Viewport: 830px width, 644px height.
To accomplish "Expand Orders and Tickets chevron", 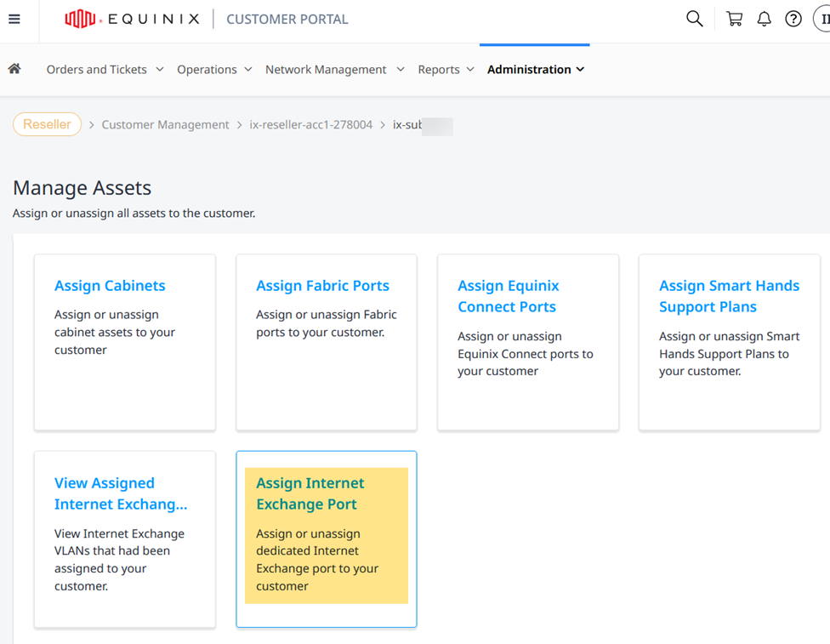I will 159,70.
